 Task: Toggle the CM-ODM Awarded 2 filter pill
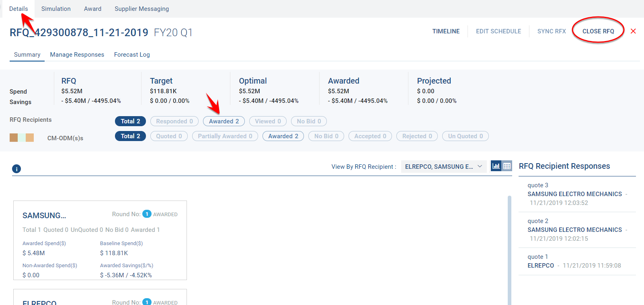tap(283, 136)
